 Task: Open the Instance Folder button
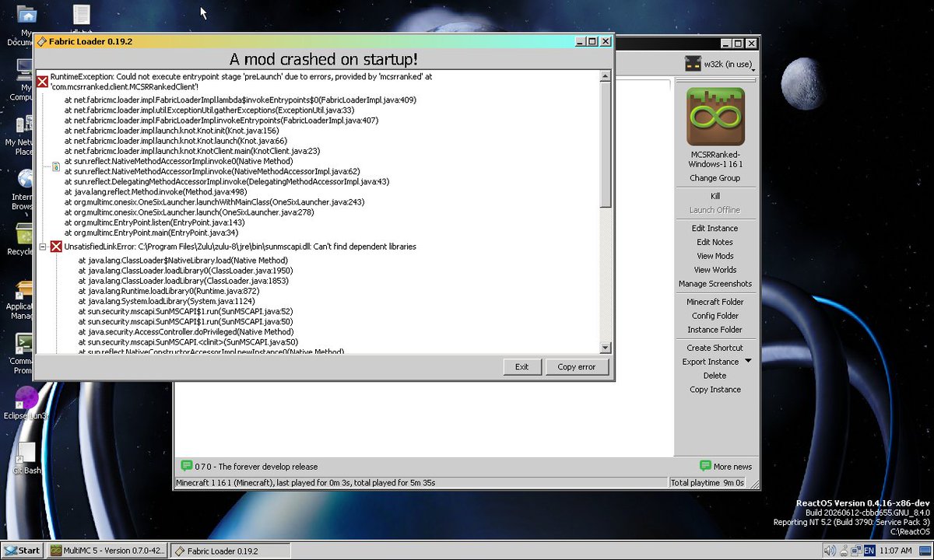(715, 330)
